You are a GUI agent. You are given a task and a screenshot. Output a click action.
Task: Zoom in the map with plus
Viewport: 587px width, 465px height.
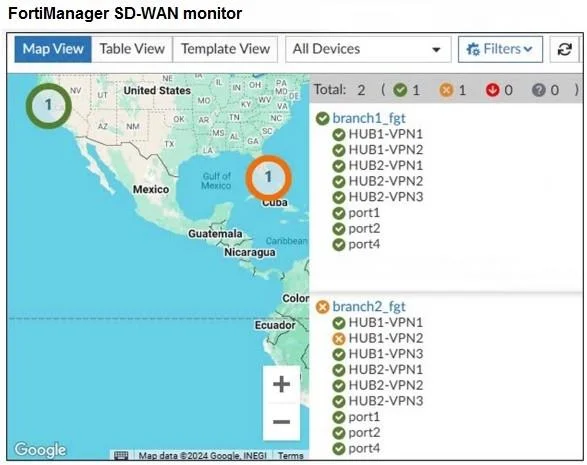pos(282,384)
